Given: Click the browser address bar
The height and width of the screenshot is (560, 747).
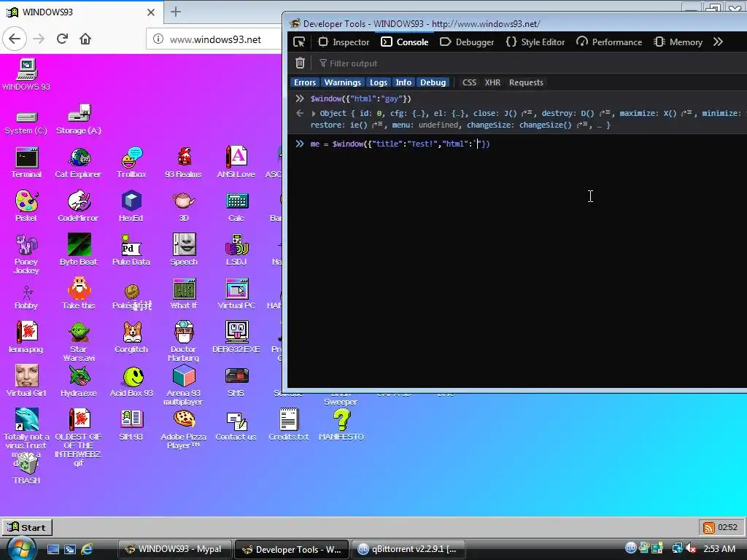Looking at the screenshot, I should (215, 39).
